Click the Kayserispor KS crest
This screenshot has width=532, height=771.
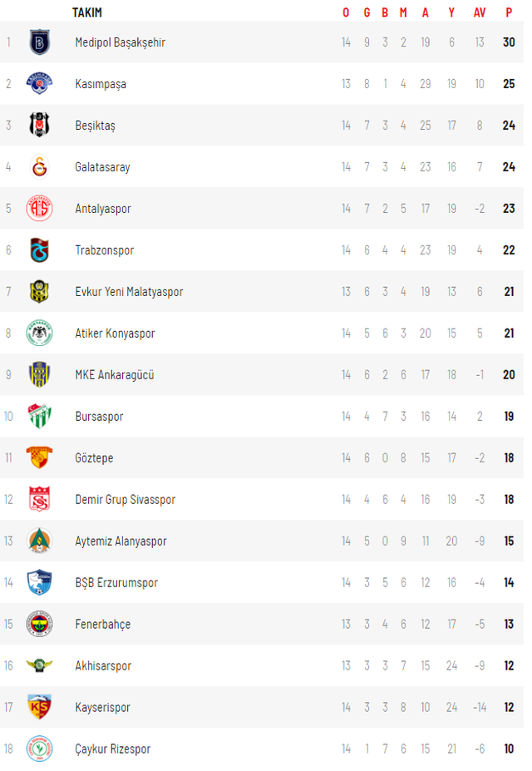[40, 707]
